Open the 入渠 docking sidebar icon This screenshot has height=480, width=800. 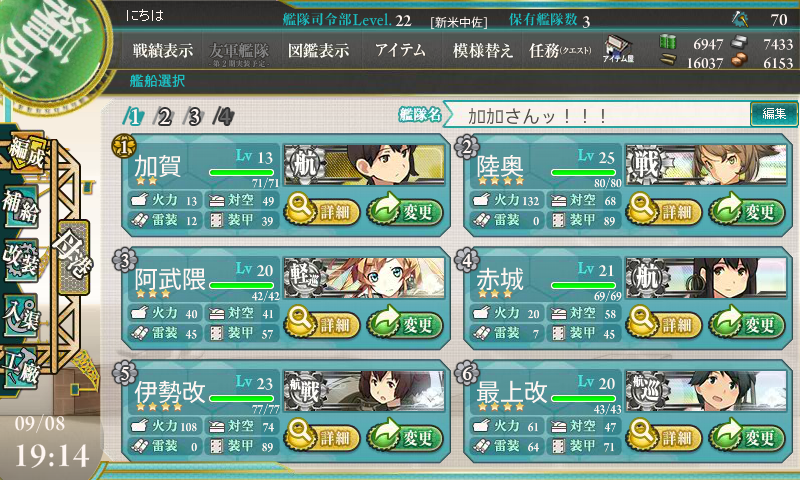tap(21, 316)
